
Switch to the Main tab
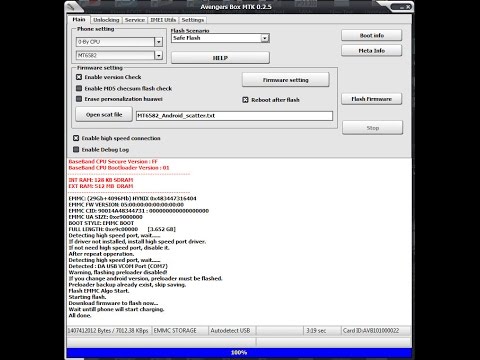[79, 19]
